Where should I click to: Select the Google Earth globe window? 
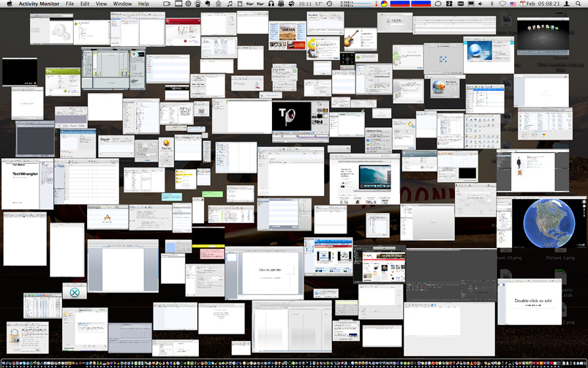tap(549, 223)
